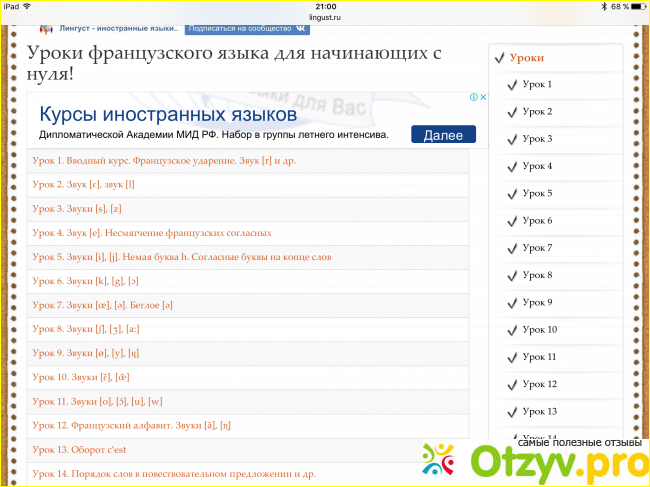
Task: Click the checkmark icon beside Урок 1
Action: click(512, 85)
